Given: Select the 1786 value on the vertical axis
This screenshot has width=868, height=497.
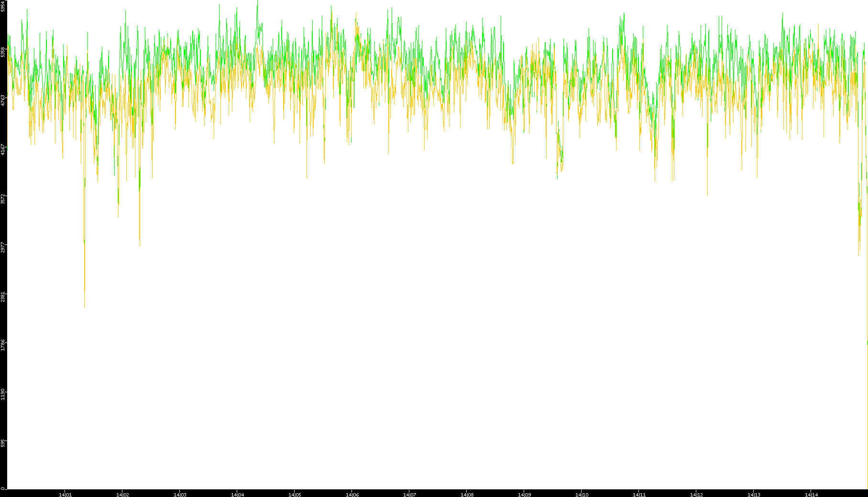Looking at the screenshot, I should [x=3, y=345].
